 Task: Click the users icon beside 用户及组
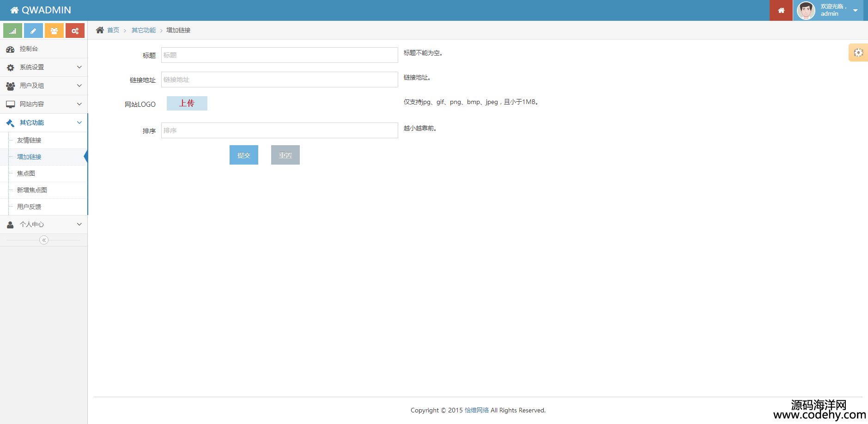[x=10, y=86]
